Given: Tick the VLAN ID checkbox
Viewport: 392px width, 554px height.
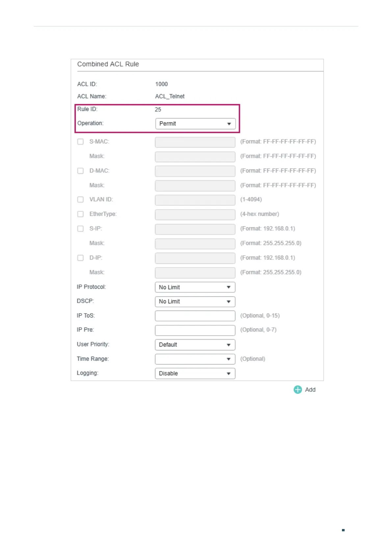Looking at the screenshot, I should click(80, 199).
